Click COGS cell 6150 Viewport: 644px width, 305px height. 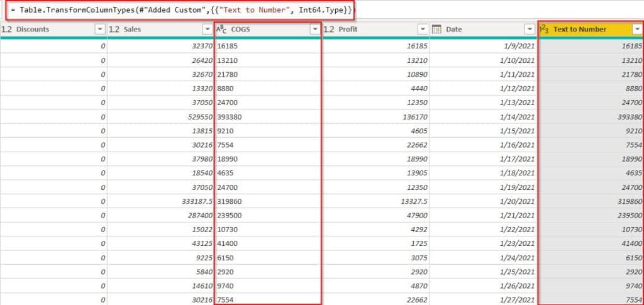coord(268,258)
